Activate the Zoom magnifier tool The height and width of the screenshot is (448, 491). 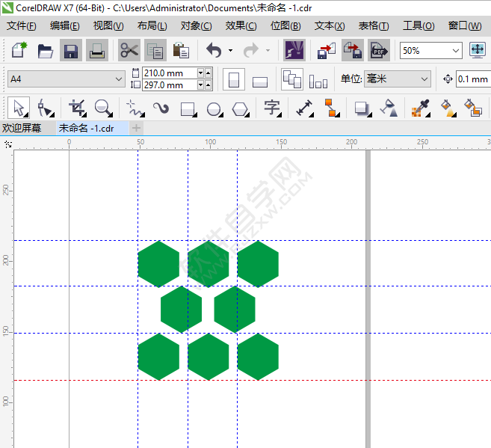[102, 108]
